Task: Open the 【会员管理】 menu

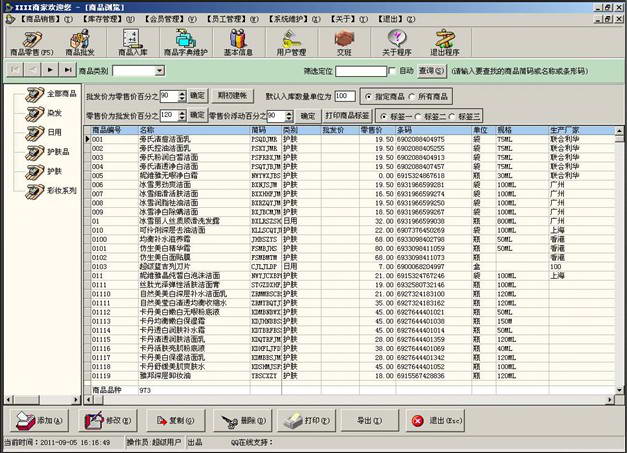Action: click(x=170, y=19)
